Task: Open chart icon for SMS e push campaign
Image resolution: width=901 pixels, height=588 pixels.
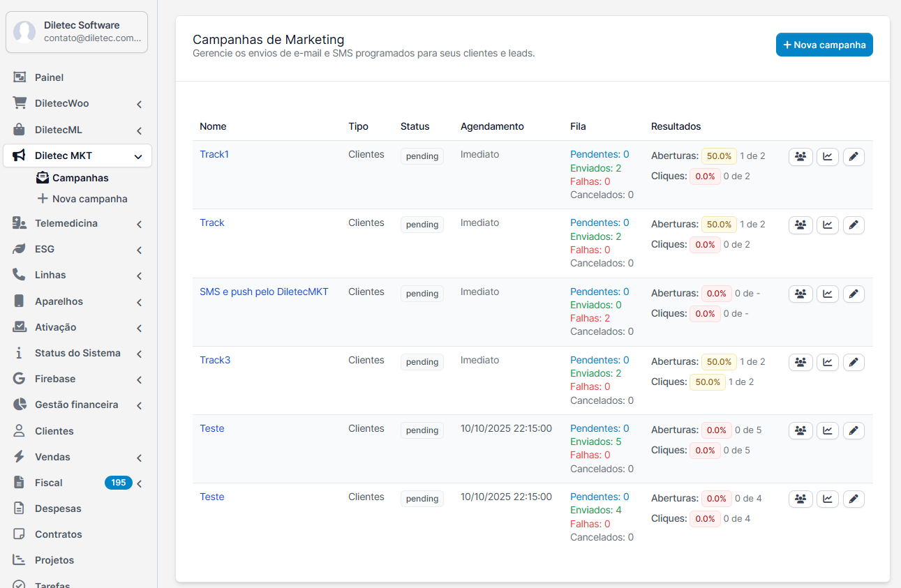Action: pos(827,294)
